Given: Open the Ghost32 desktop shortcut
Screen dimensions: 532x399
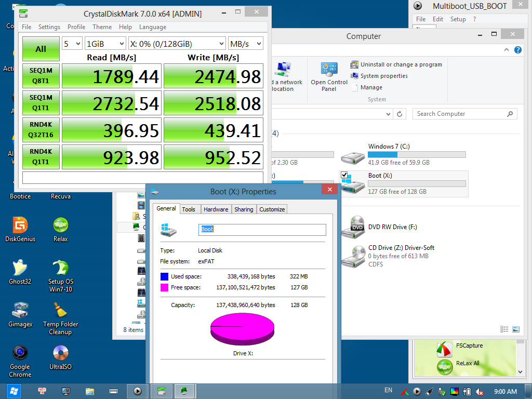Looking at the screenshot, I should pos(20,272).
